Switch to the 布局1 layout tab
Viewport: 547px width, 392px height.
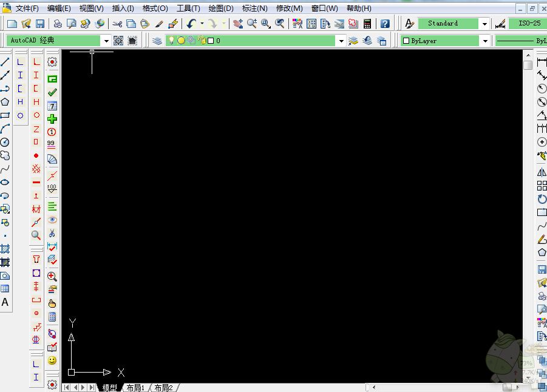[x=135, y=388]
